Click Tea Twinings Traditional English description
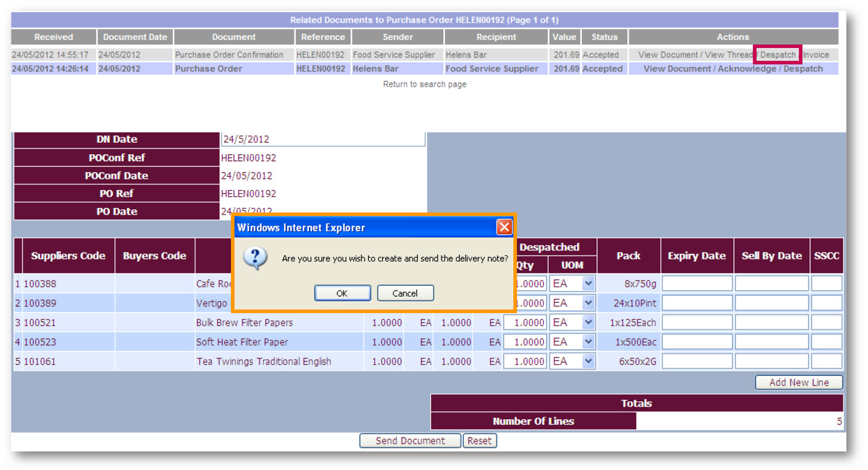This screenshot has height=470, width=868. 264,361
